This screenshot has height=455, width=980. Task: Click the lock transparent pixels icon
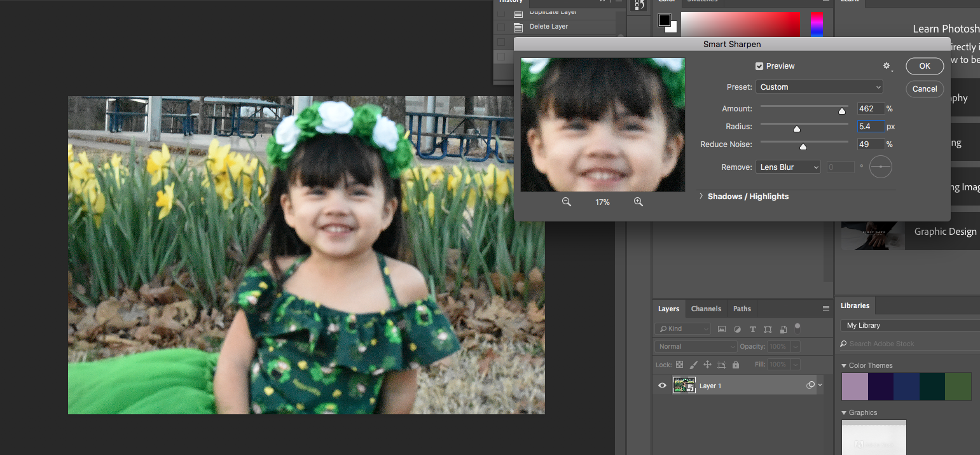pos(679,365)
